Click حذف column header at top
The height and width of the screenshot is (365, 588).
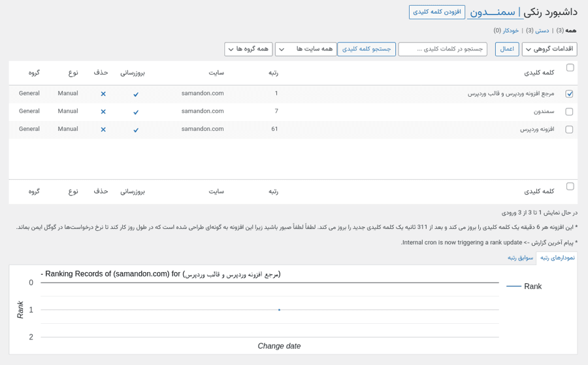(x=101, y=73)
